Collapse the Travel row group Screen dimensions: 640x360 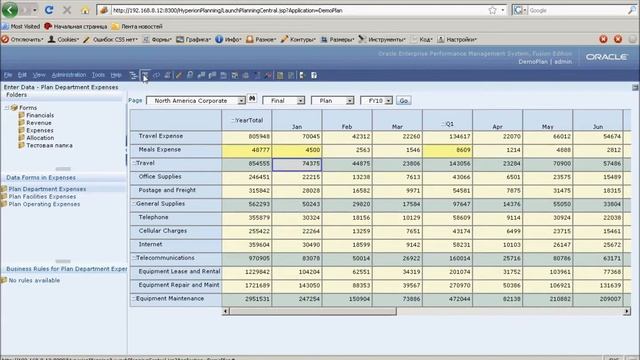coord(133,163)
